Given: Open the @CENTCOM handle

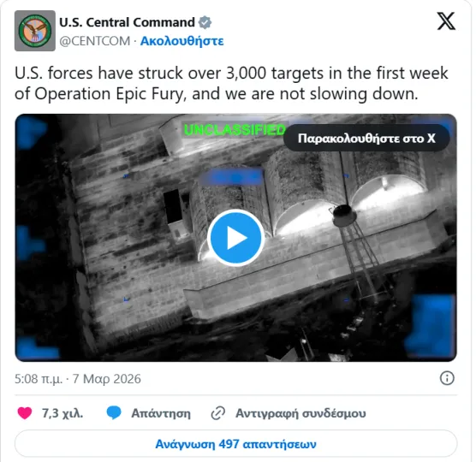Looking at the screenshot, I should [95, 41].
